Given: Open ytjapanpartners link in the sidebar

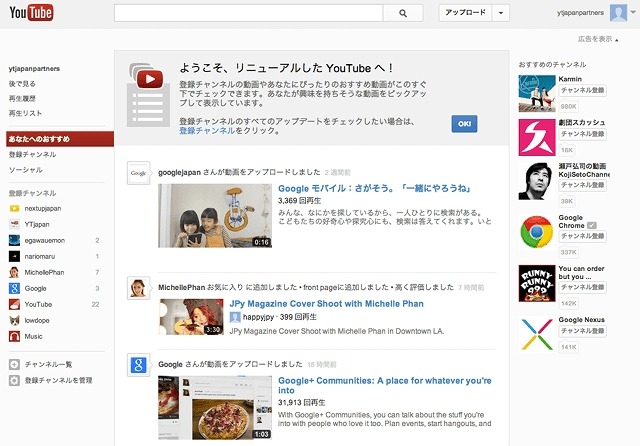Looking at the screenshot, I should click(x=34, y=69).
